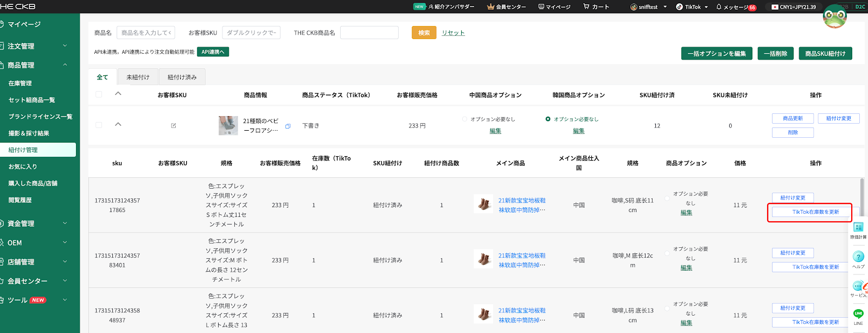Focus the 商品名 search input
Viewport: 868px width, 333px height.
click(x=146, y=33)
